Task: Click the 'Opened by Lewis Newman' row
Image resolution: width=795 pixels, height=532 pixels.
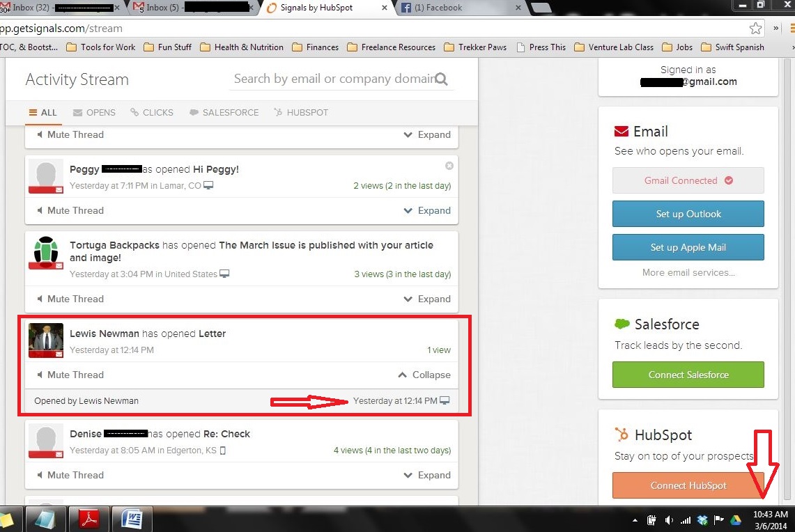Action: 241,401
